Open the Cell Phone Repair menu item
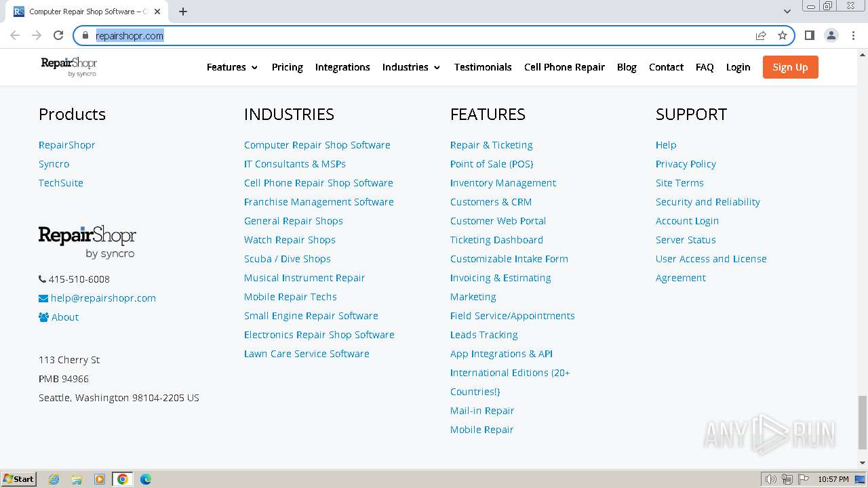The width and height of the screenshot is (868, 488). tap(564, 67)
